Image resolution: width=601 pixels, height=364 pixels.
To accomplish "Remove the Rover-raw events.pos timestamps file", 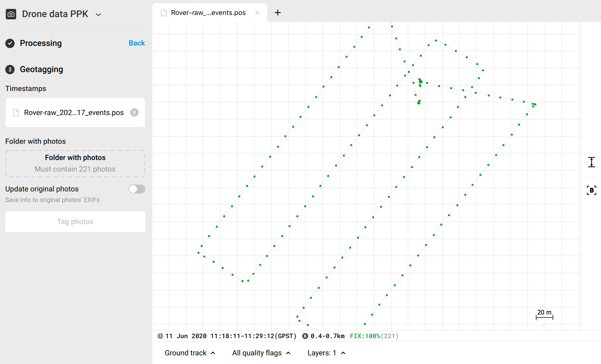I will coord(134,112).
